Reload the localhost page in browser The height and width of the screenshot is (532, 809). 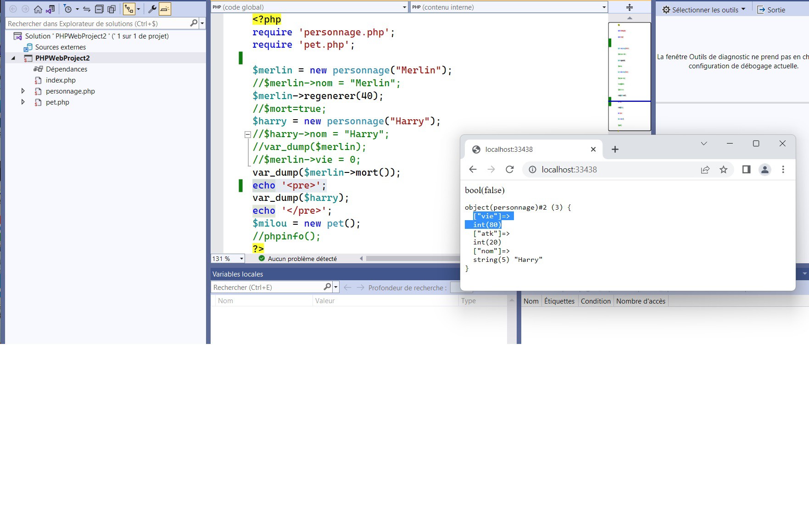click(x=509, y=170)
